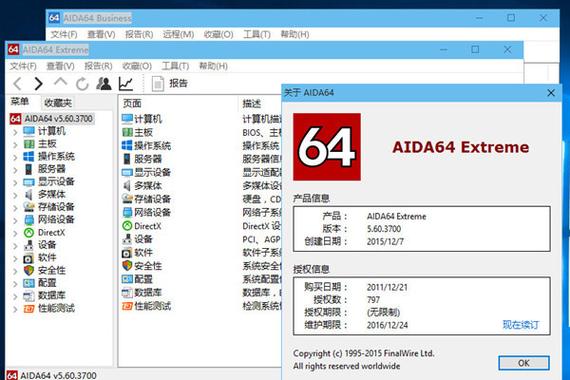This screenshot has width=570, height=380.
Task: Click the 报告 report toolbar button
Action: coord(169,84)
